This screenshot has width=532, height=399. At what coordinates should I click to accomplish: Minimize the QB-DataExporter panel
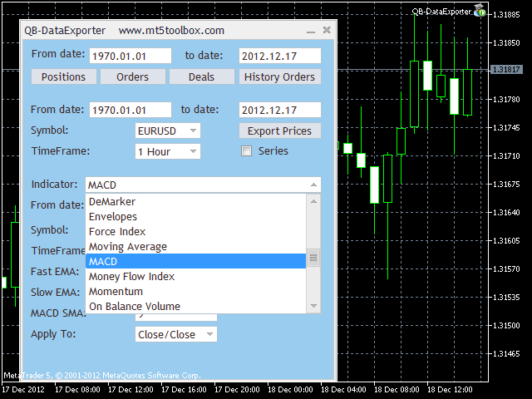310,31
